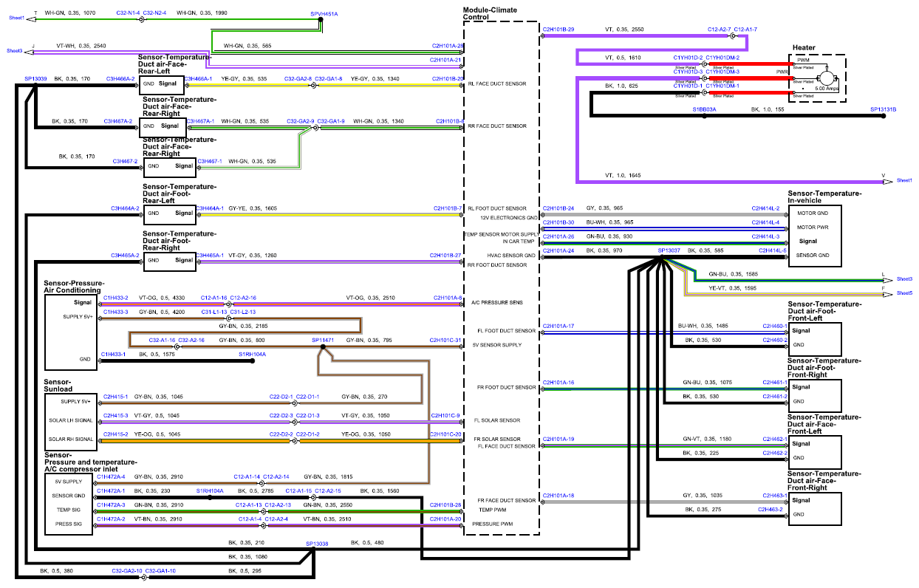
Task: Click splice label S1BB03A
Action: pos(704,109)
